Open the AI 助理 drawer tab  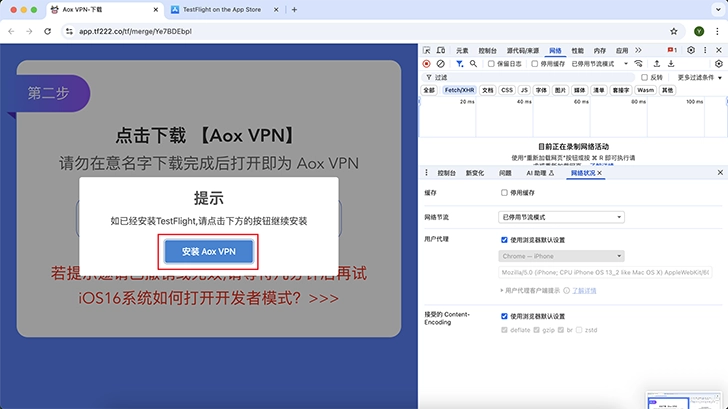tap(540, 173)
